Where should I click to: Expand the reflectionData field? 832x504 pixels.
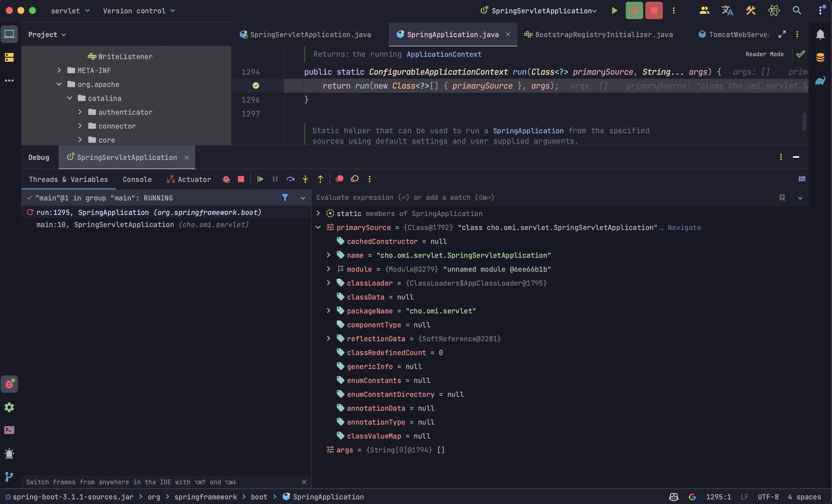(328, 338)
